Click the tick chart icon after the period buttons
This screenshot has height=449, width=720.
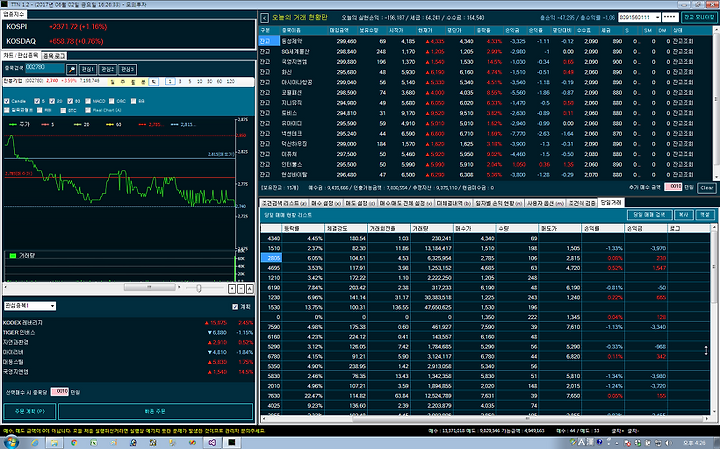coord(154,81)
